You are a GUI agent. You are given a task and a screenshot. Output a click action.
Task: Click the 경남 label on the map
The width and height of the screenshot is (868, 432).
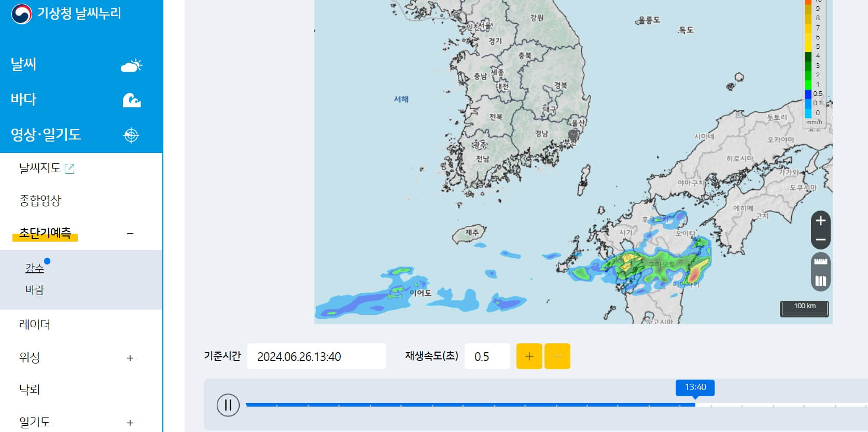(x=541, y=133)
